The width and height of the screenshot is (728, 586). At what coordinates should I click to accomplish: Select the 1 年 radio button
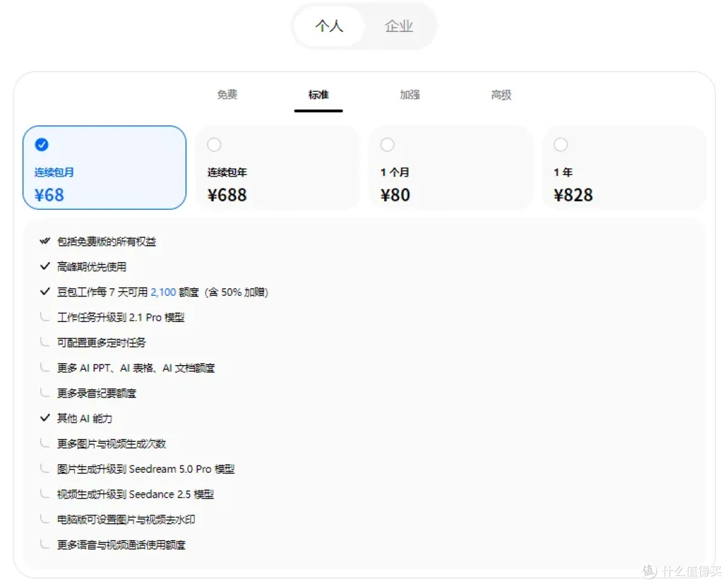tap(560, 145)
